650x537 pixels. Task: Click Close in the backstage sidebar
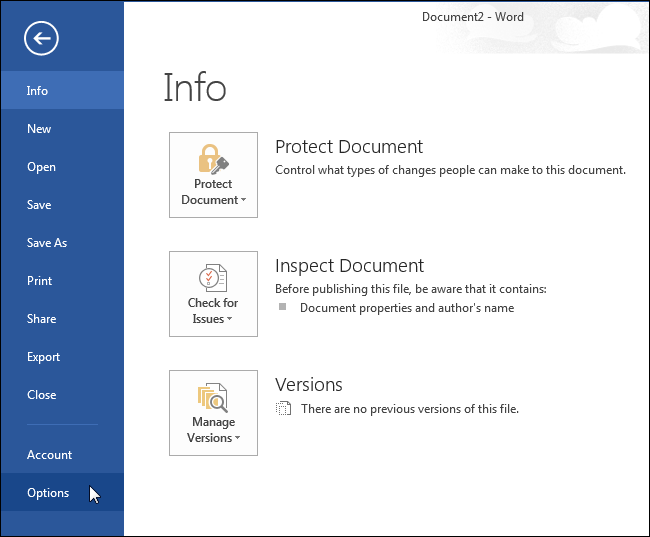[x=42, y=395]
